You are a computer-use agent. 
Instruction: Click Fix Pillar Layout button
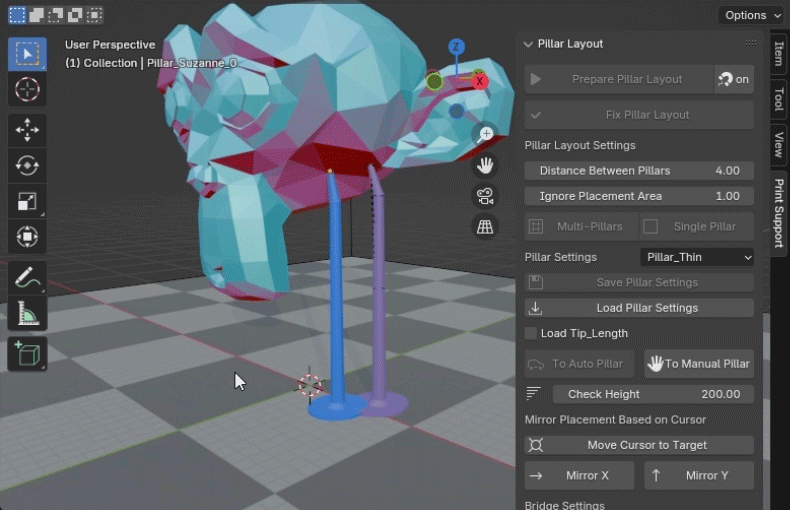pyautogui.click(x=639, y=115)
